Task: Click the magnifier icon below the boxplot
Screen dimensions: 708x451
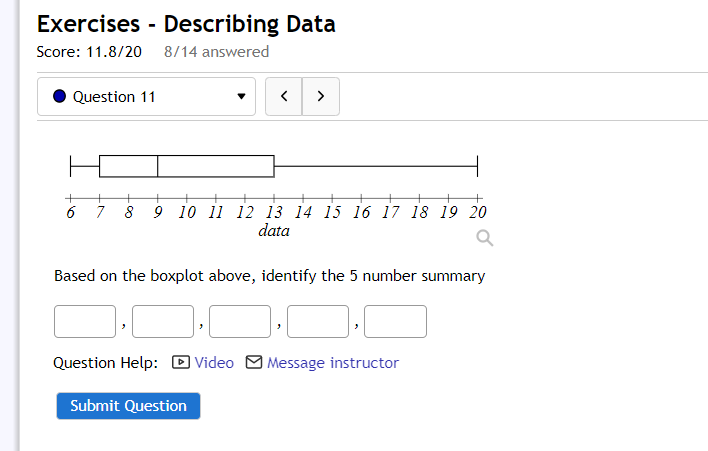Action: [485, 238]
